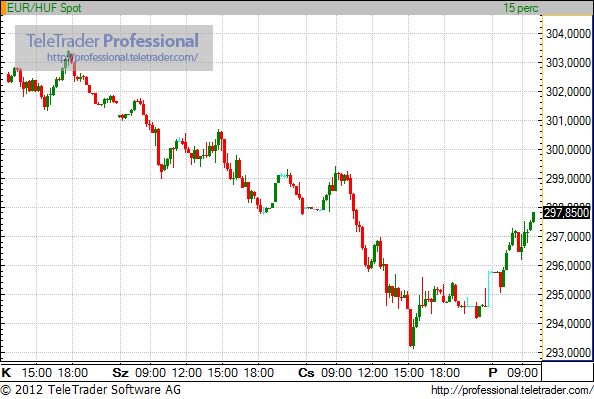Image resolution: width=594 pixels, height=399 pixels.
Task: Open the professional.teletrader.com footer link
Action: pos(512,390)
